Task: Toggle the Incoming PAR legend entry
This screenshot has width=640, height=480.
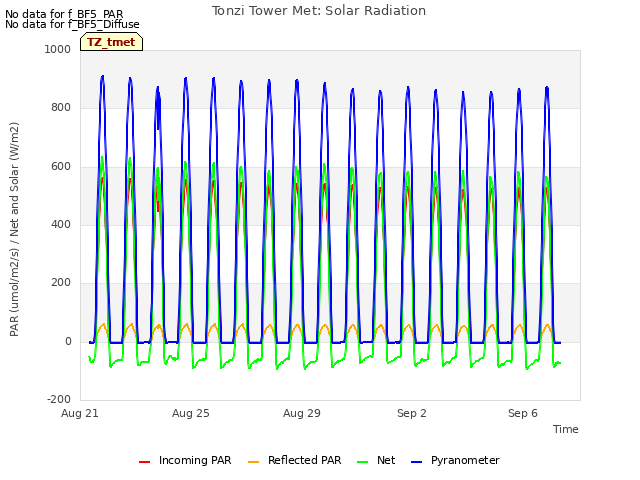Action: tap(185, 460)
